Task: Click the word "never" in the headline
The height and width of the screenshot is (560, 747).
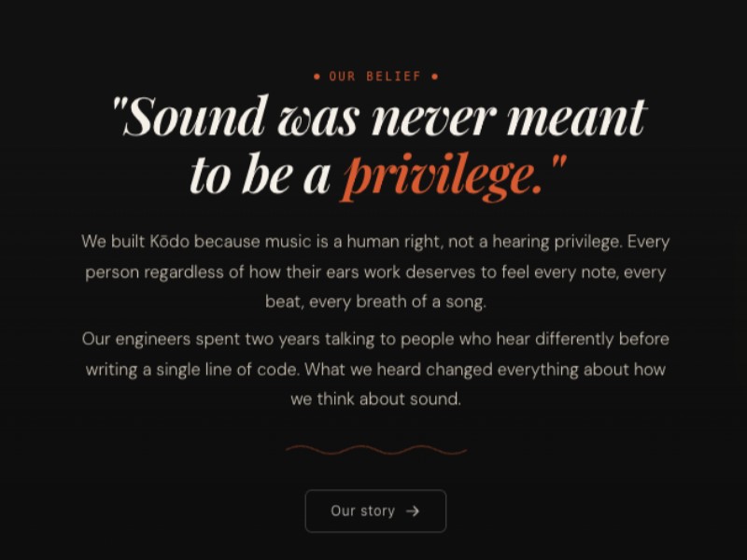Action: (x=433, y=118)
